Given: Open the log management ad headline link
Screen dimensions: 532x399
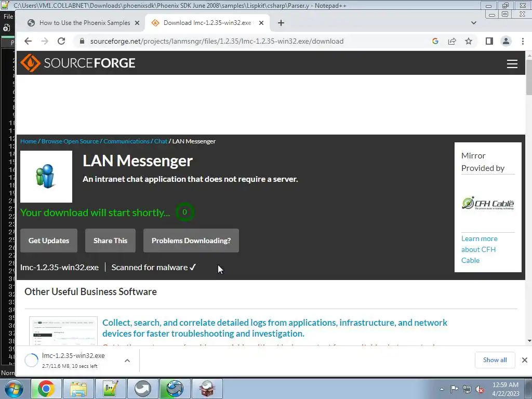Looking at the screenshot, I should [275, 328].
